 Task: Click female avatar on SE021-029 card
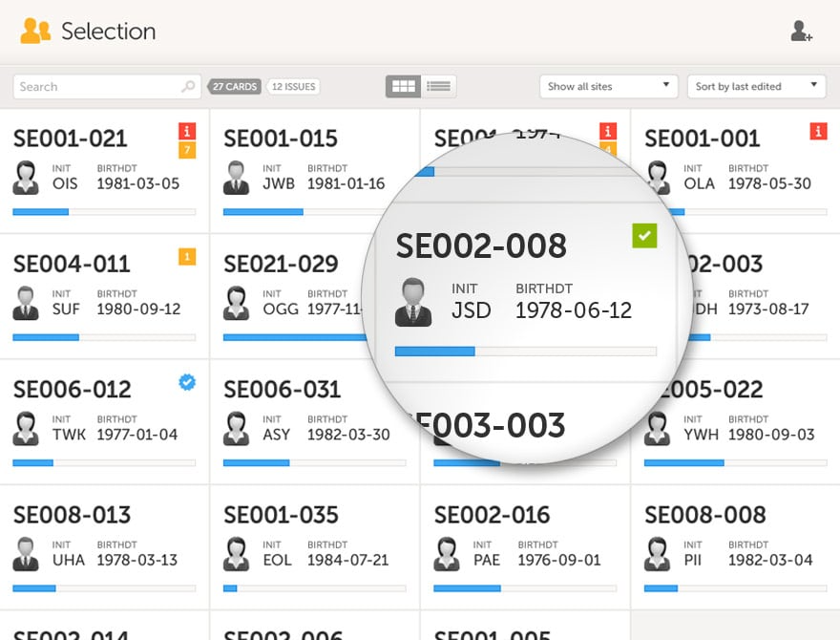coord(237,303)
